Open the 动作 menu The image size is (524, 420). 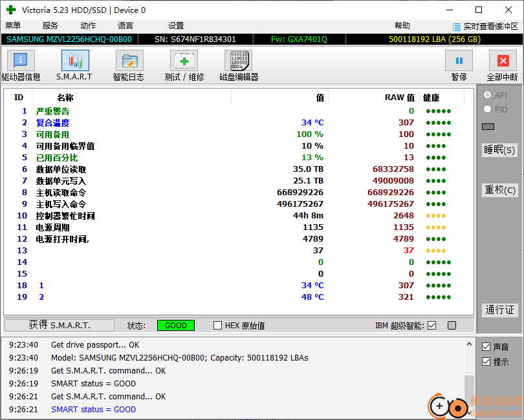pyautogui.click(x=88, y=26)
